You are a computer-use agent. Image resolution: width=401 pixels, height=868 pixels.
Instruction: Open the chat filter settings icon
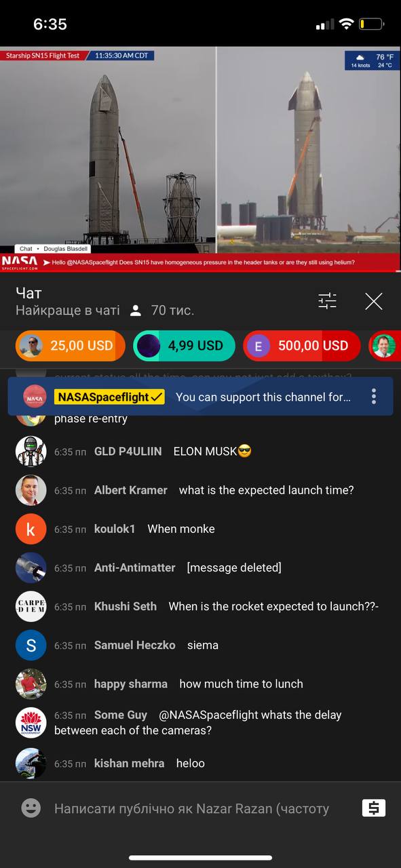[x=327, y=301]
